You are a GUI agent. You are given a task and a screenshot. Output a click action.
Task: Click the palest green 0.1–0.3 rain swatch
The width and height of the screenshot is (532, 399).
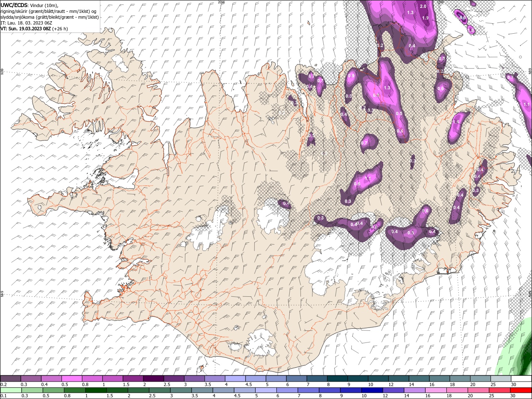point(11,390)
